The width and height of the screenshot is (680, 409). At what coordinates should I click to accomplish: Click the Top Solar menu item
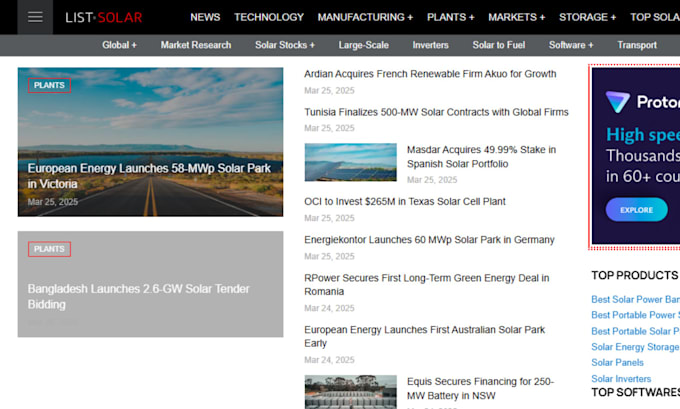655,17
